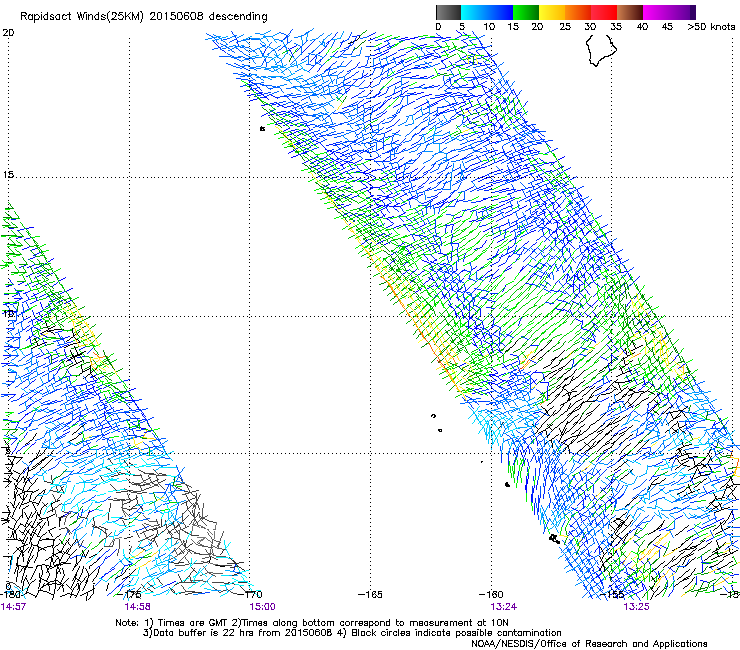Click the orange 25-30 knots color swatch
The width and height of the screenshot is (740, 650).
coord(578,12)
